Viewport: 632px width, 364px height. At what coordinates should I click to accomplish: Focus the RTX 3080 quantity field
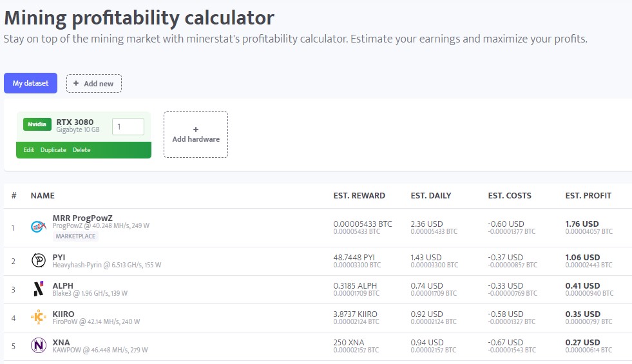tap(128, 126)
